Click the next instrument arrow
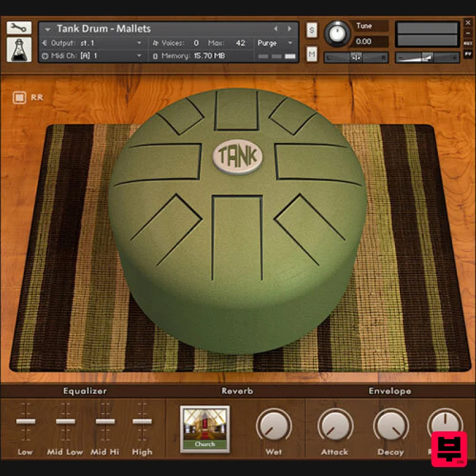The height and width of the screenshot is (476, 476). point(289,28)
